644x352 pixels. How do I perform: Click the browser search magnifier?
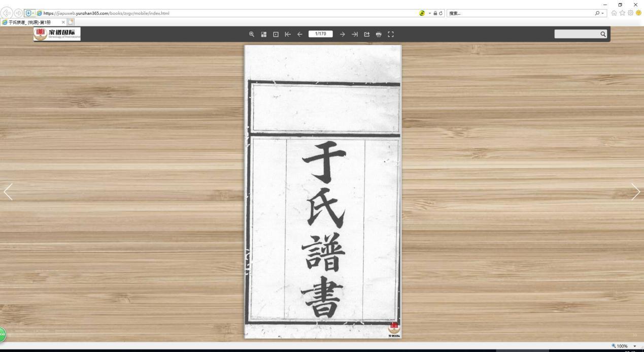pos(598,13)
